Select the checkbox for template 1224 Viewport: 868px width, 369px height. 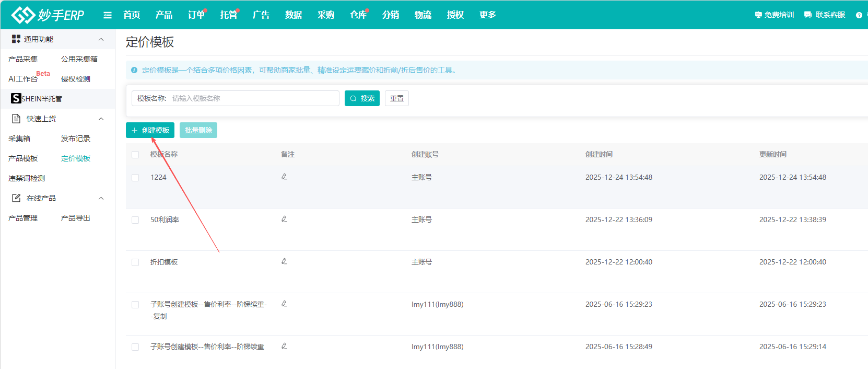[x=135, y=178]
